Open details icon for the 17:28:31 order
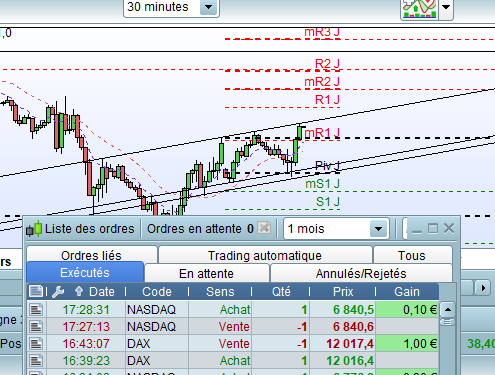This screenshot has width=495, height=375. point(36,310)
